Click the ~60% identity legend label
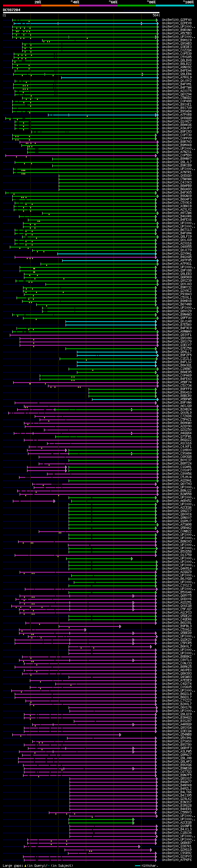This screenshot has width=197, height=868. coord(113,2)
